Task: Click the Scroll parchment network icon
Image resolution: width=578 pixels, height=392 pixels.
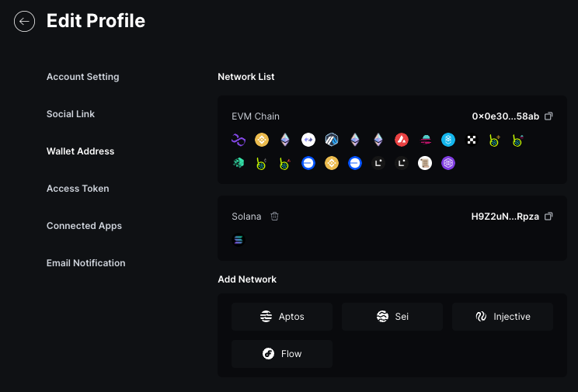Action: (425, 163)
